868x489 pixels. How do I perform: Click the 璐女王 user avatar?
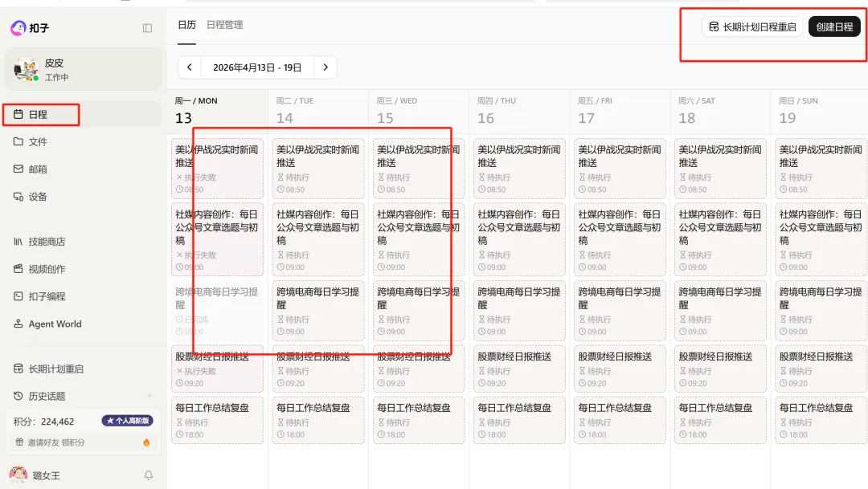[x=18, y=475]
